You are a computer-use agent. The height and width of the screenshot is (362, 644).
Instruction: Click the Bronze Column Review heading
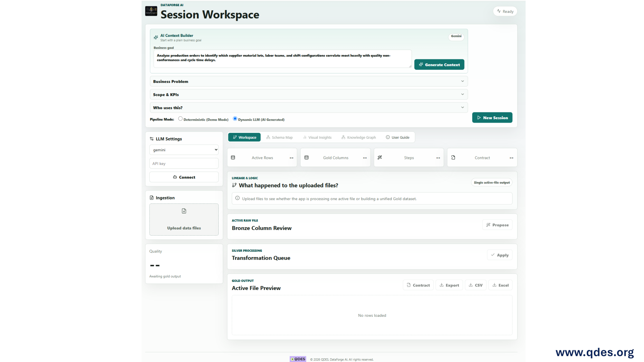262,228
